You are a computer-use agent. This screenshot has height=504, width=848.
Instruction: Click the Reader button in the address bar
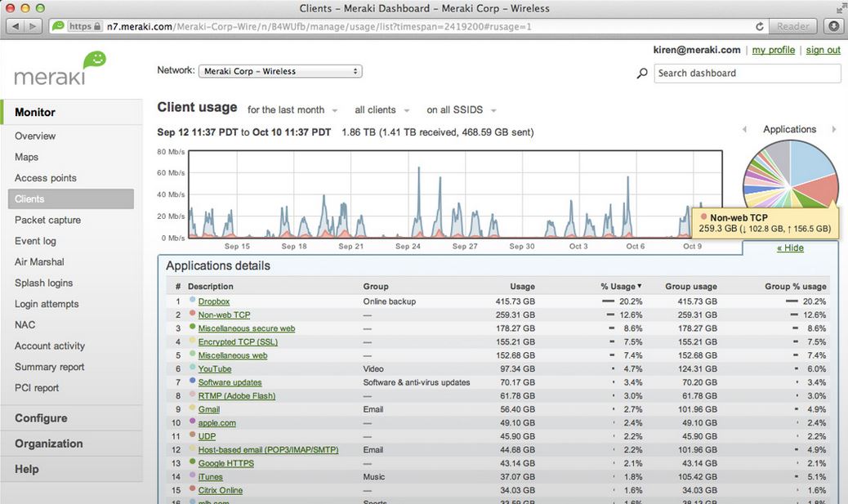[792, 26]
